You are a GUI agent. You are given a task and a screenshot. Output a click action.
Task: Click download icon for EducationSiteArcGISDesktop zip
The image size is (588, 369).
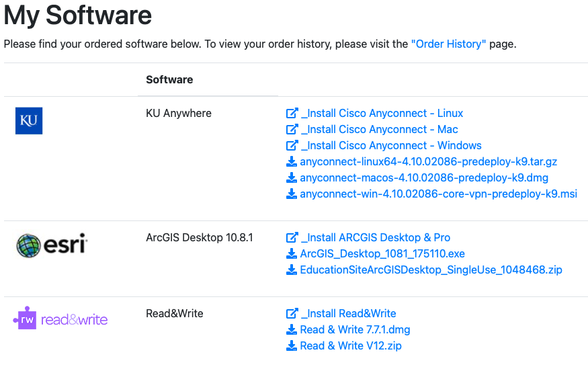pyautogui.click(x=292, y=270)
